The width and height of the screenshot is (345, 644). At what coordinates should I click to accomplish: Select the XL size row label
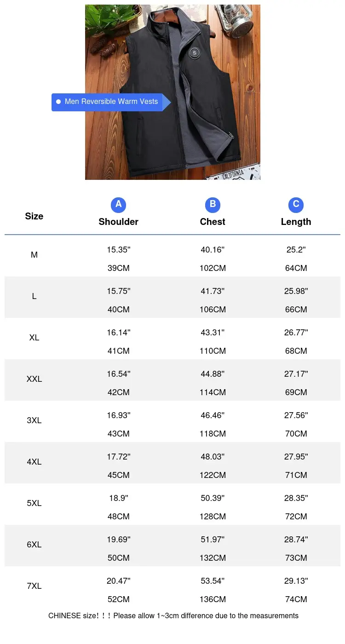click(x=34, y=338)
